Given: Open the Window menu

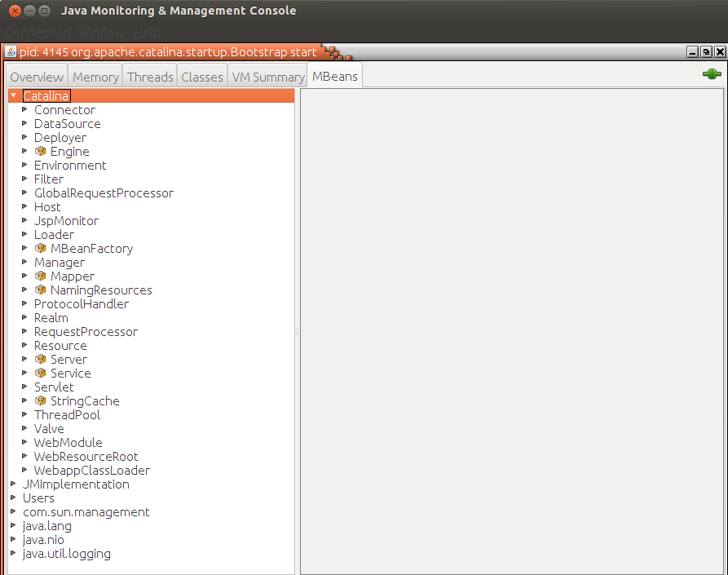Looking at the screenshot, I should (x=102, y=33).
